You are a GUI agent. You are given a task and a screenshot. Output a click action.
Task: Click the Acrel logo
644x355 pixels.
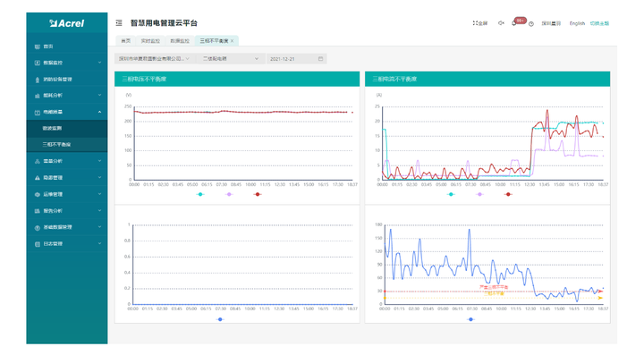[x=66, y=23]
